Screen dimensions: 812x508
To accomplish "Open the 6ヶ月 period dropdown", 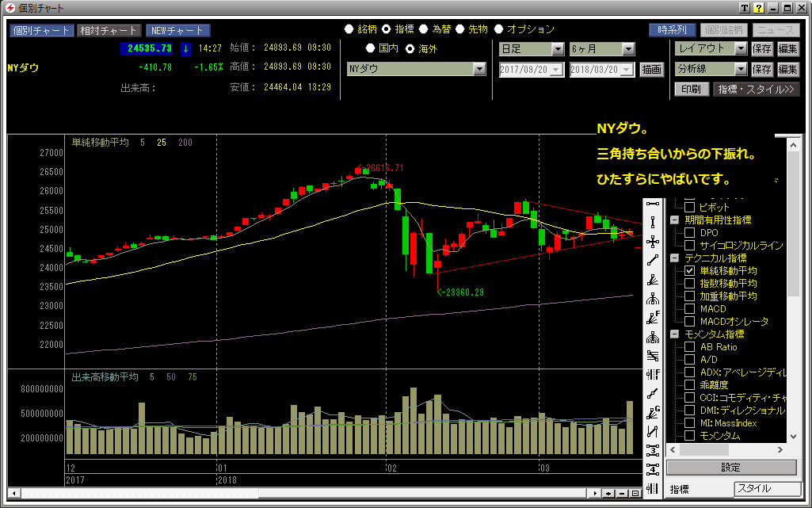I will click(628, 49).
